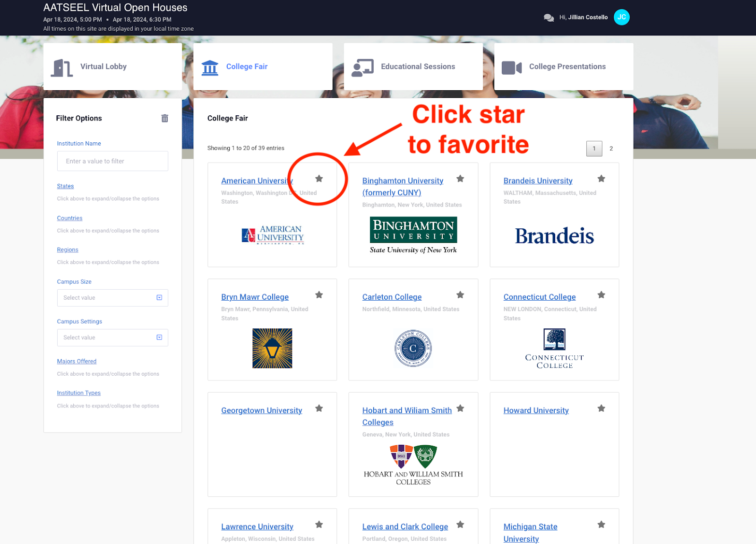Open the Connecticut College link
This screenshot has height=544, width=756.
coord(539,297)
